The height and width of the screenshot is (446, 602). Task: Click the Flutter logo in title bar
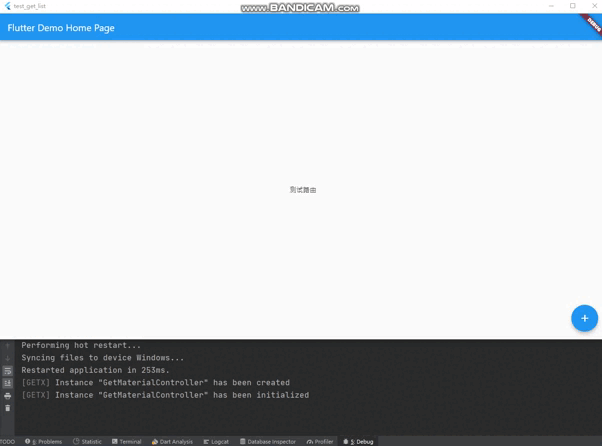coord(7,6)
